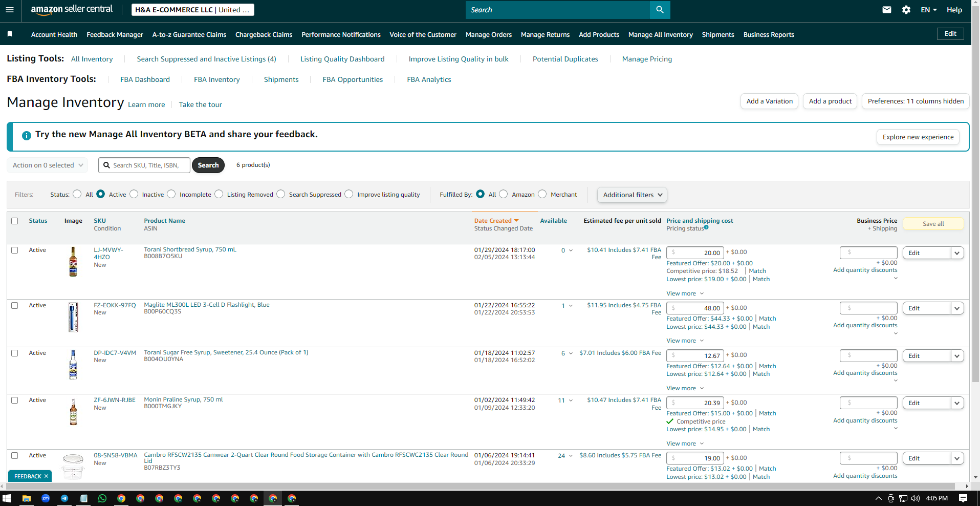Open the settings gear icon

[906, 10]
